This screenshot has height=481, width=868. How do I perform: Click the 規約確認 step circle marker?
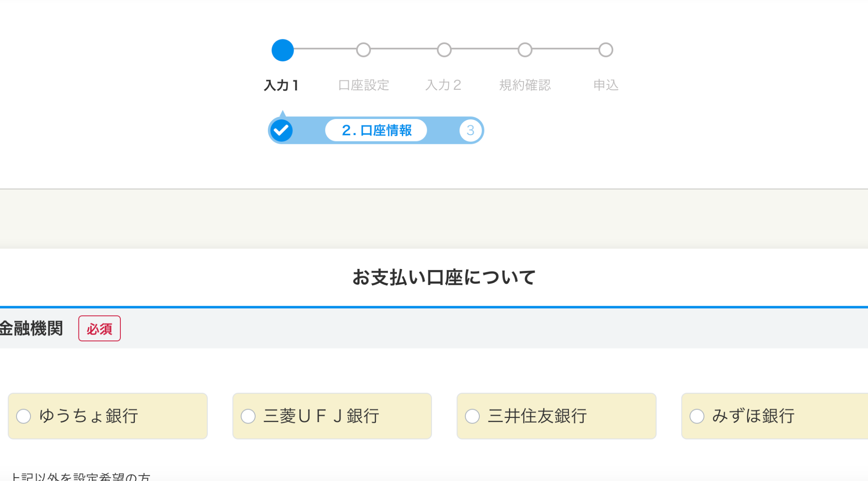pyautogui.click(x=525, y=50)
